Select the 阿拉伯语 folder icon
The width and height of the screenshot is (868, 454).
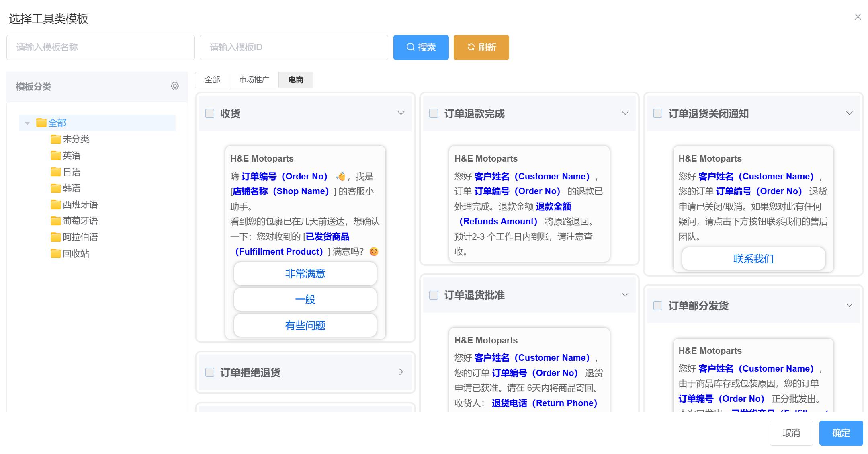tap(55, 237)
